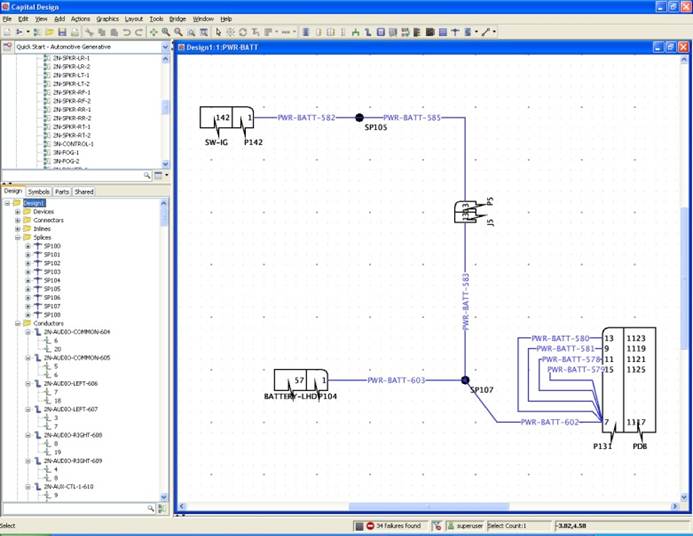Viewport: 693px width, 536px height.
Task: Click the Zoom In magnifier icon
Action: (166, 32)
